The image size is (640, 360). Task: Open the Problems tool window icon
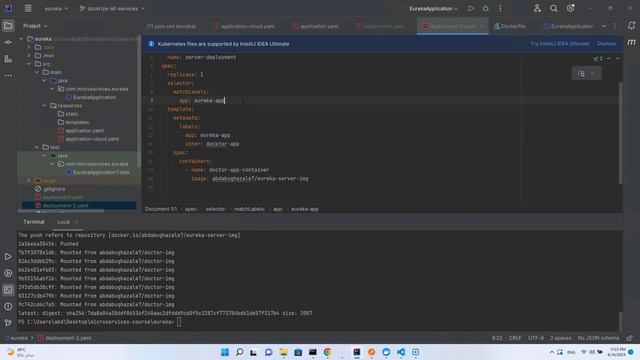coord(8,306)
